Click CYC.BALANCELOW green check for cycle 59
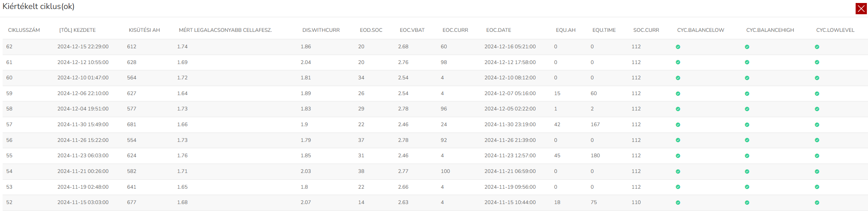 pyautogui.click(x=678, y=94)
